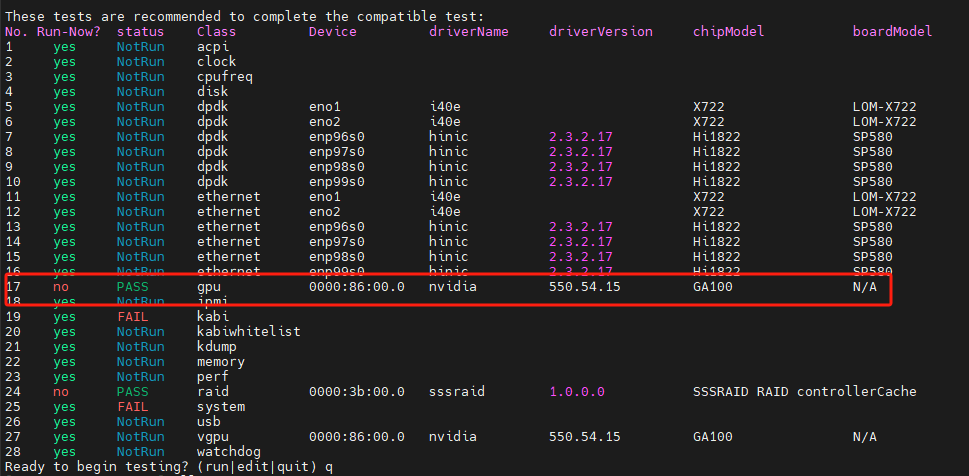Click the 'driverVersion' column header
This screenshot has width=969, height=476.
pos(600,31)
